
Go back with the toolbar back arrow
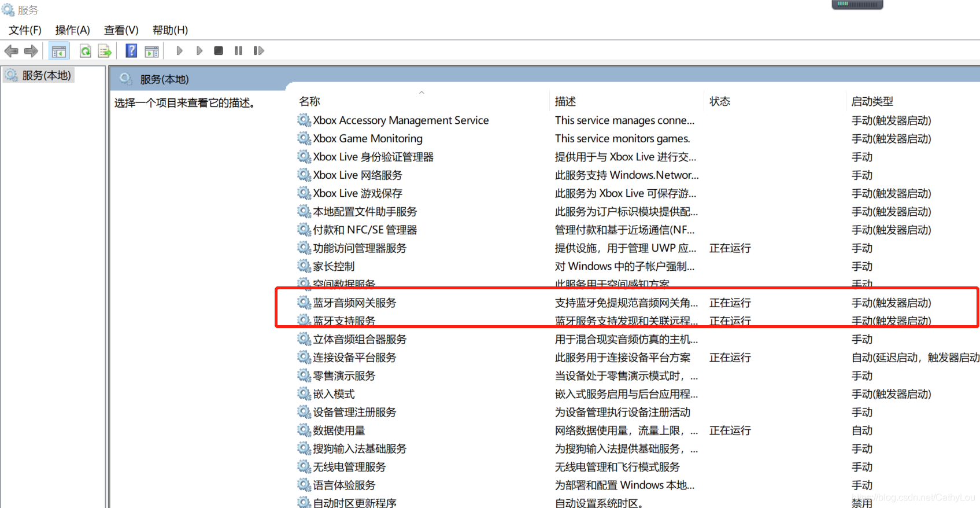point(11,51)
